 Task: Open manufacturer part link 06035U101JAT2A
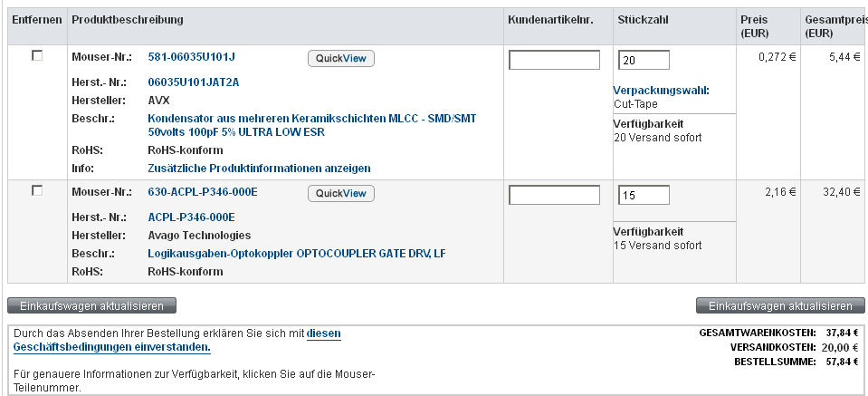pyautogui.click(x=193, y=82)
